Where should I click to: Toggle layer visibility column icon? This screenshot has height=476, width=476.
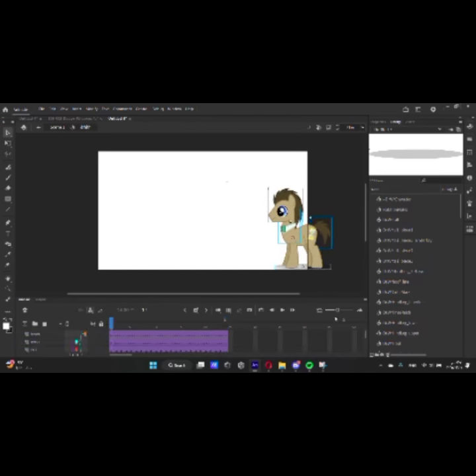coord(93,323)
